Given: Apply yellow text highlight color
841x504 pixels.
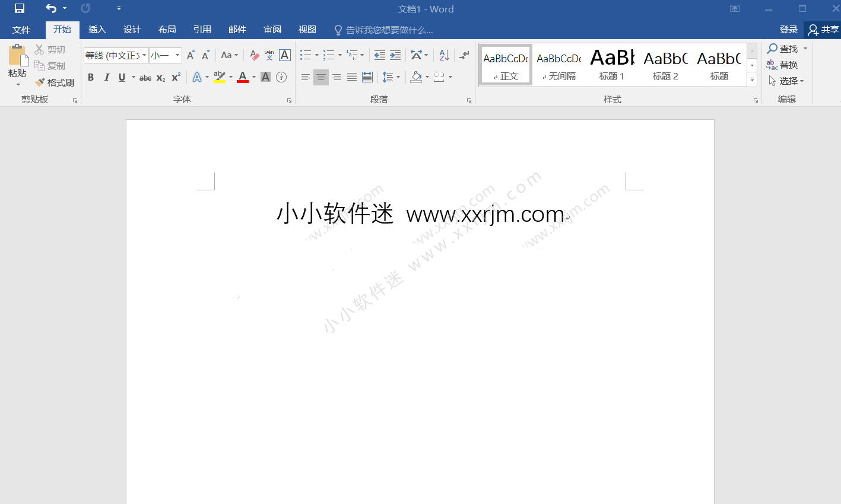Looking at the screenshot, I should pyautogui.click(x=220, y=77).
